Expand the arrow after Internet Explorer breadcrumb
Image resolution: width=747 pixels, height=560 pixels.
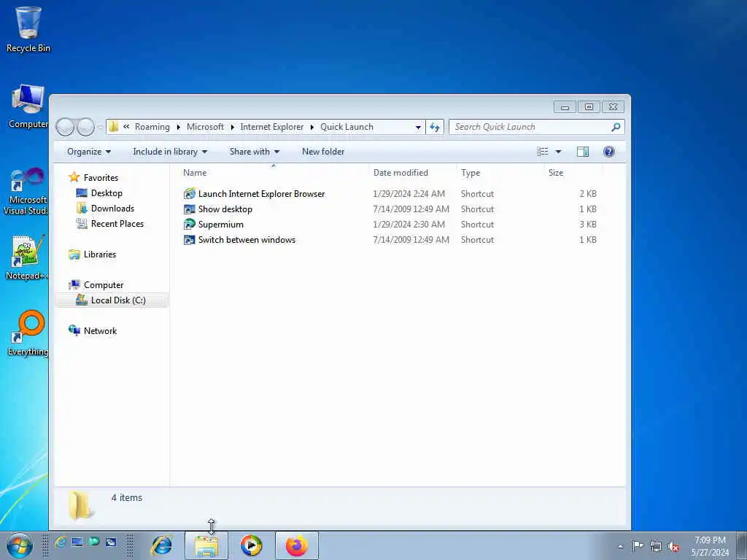pos(312,127)
